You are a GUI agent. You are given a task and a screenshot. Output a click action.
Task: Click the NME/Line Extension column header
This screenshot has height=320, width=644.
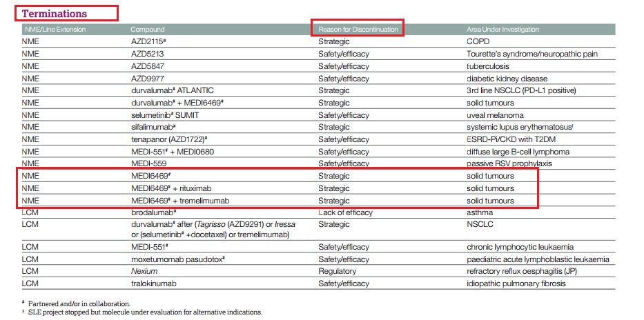53,30
